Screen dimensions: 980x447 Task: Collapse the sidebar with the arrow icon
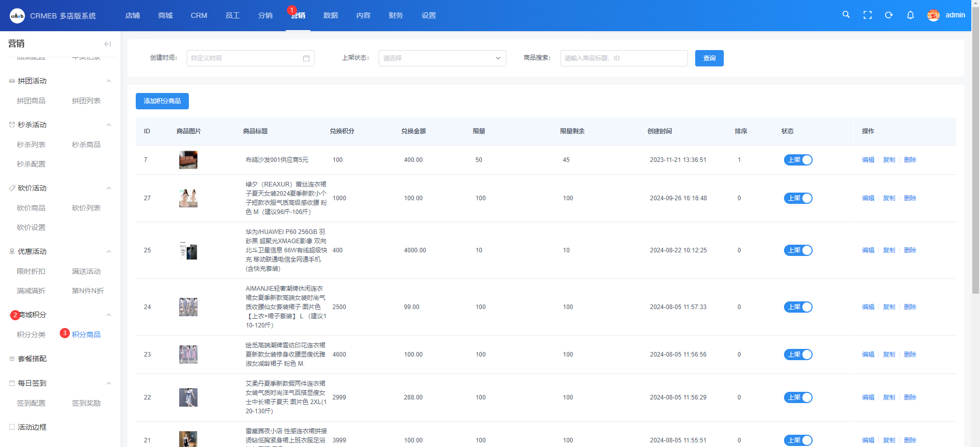pyautogui.click(x=107, y=44)
